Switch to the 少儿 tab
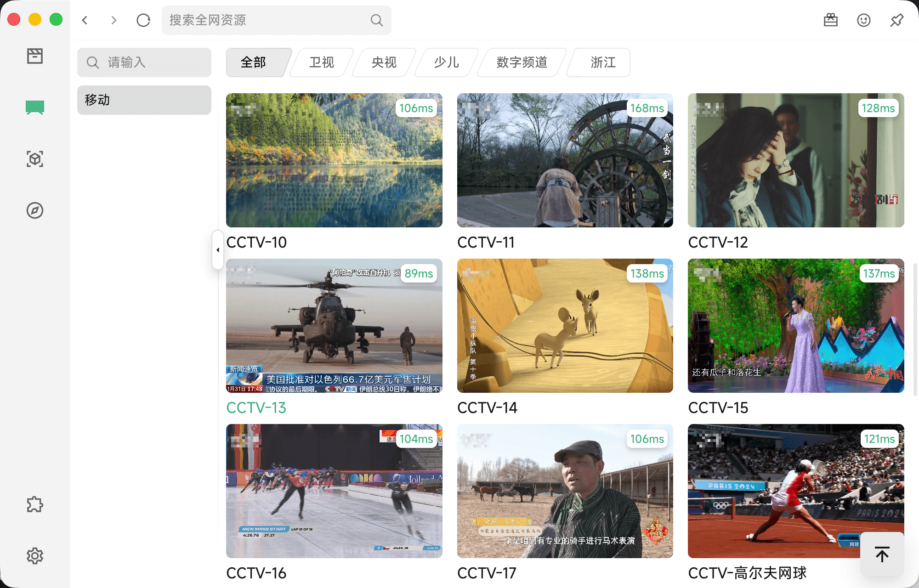The width and height of the screenshot is (919, 588). click(447, 62)
